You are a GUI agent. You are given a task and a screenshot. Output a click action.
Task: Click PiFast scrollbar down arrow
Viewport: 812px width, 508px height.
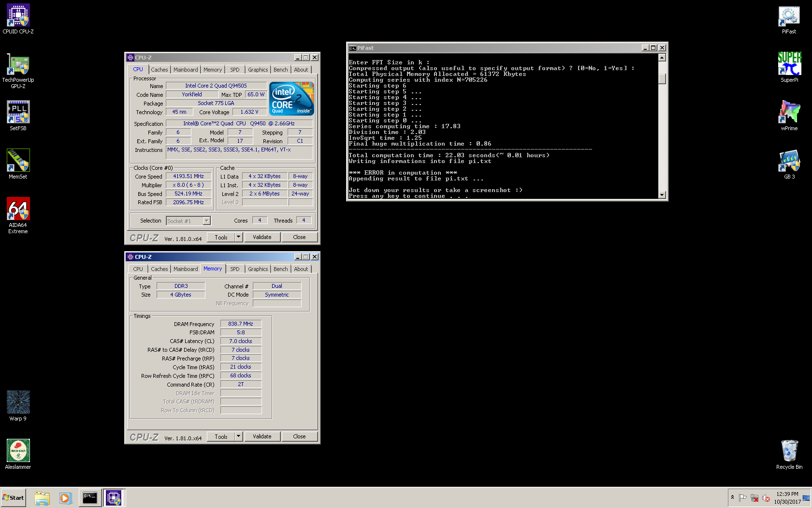coord(662,195)
